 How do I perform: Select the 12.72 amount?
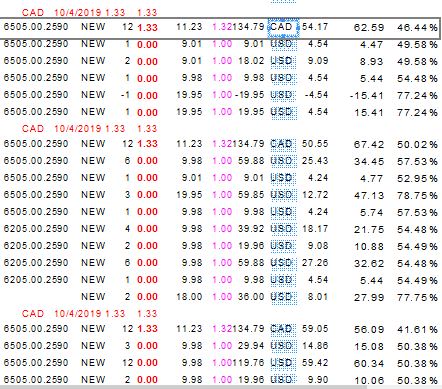pyautogui.click(x=315, y=195)
